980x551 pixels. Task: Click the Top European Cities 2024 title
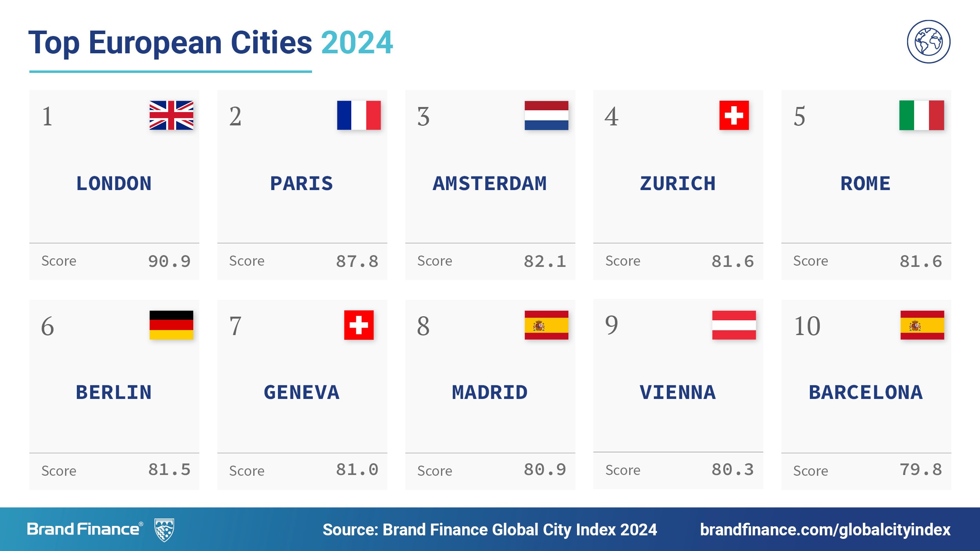[211, 43]
